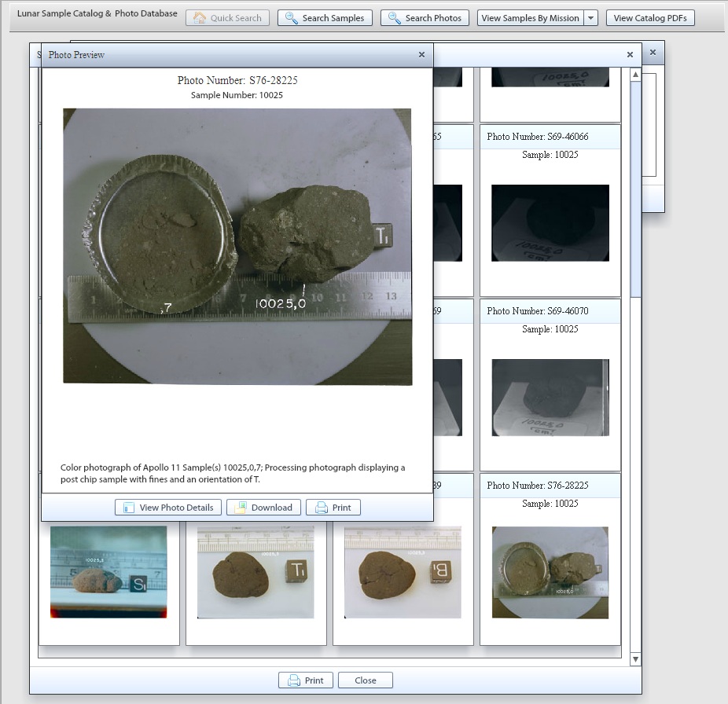Expand the View Samples By Mission dropdown arrow
The width and height of the screenshot is (728, 704).
pyautogui.click(x=591, y=18)
